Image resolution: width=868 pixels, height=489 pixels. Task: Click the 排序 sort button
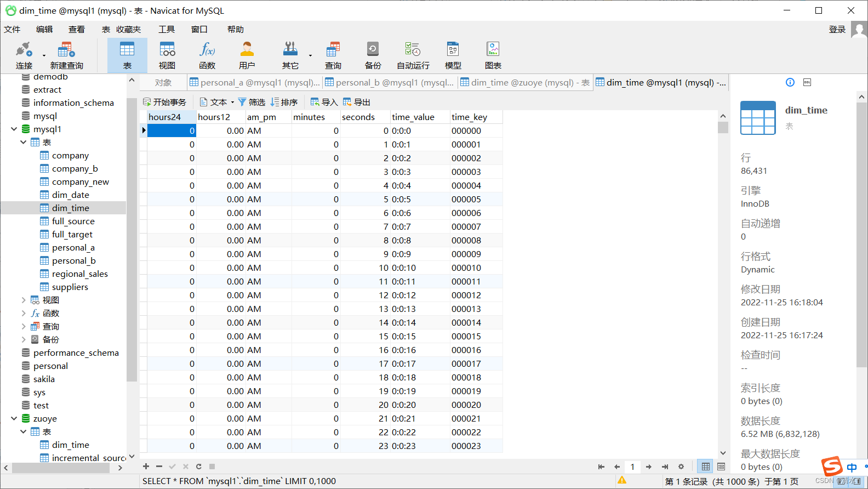pos(284,102)
